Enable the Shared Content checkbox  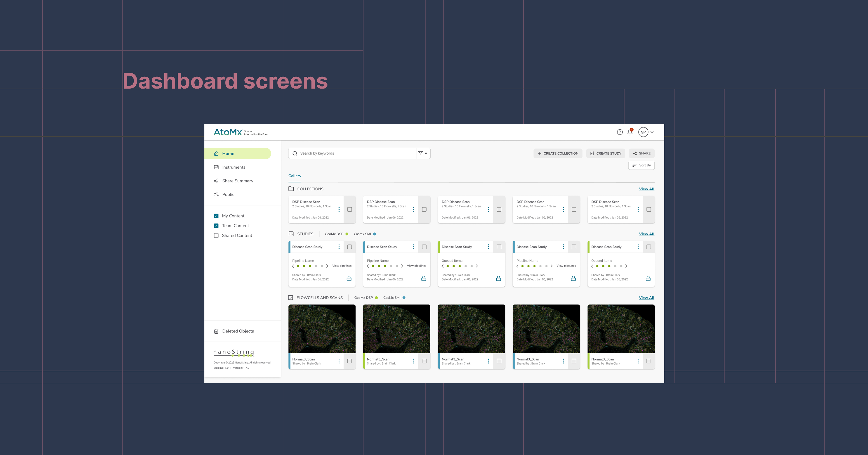pos(216,236)
